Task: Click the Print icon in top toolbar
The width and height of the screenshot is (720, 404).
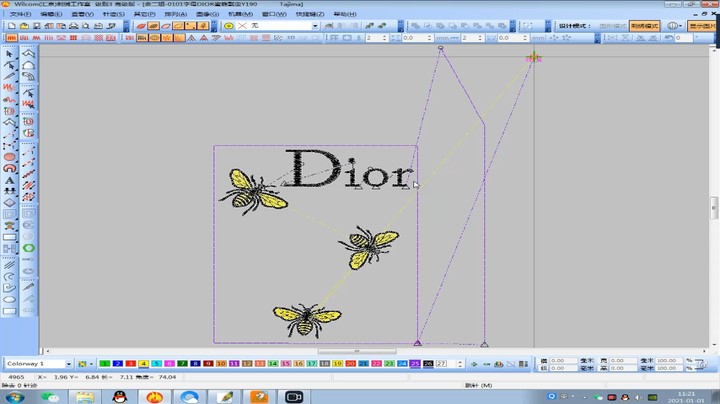Action: point(73,26)
